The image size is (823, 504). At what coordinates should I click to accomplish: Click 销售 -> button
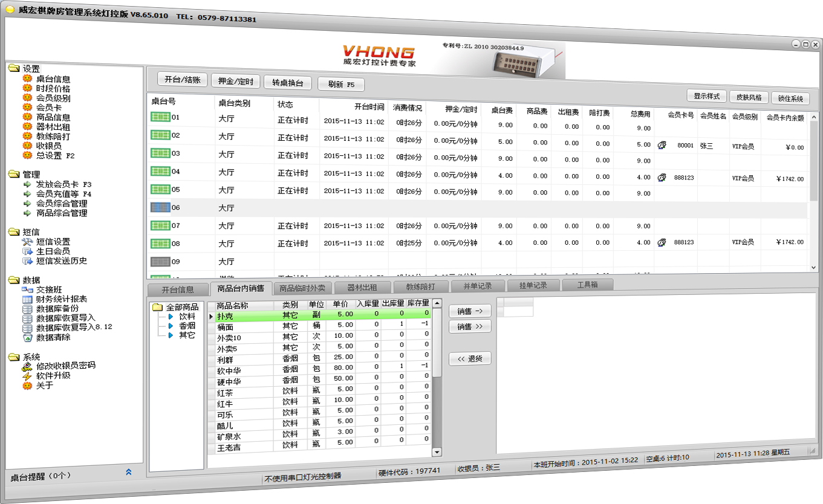[x=470, y=311]
